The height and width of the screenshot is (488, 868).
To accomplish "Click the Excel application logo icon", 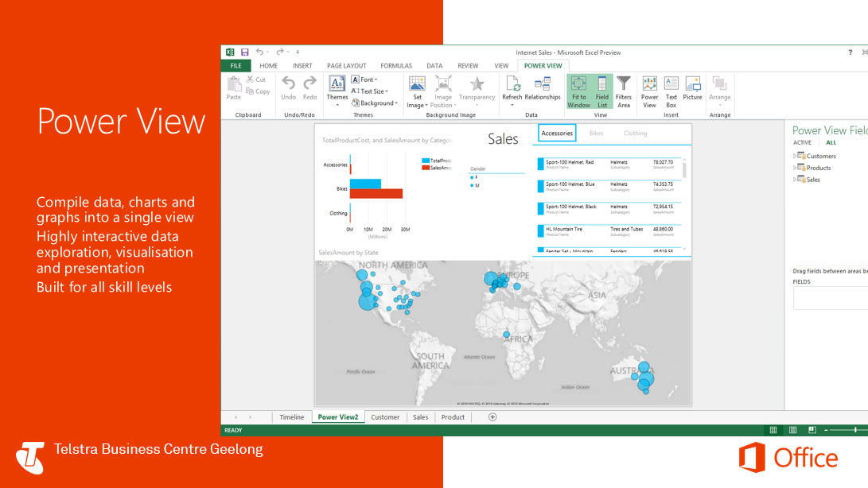I will click(230, 52).
